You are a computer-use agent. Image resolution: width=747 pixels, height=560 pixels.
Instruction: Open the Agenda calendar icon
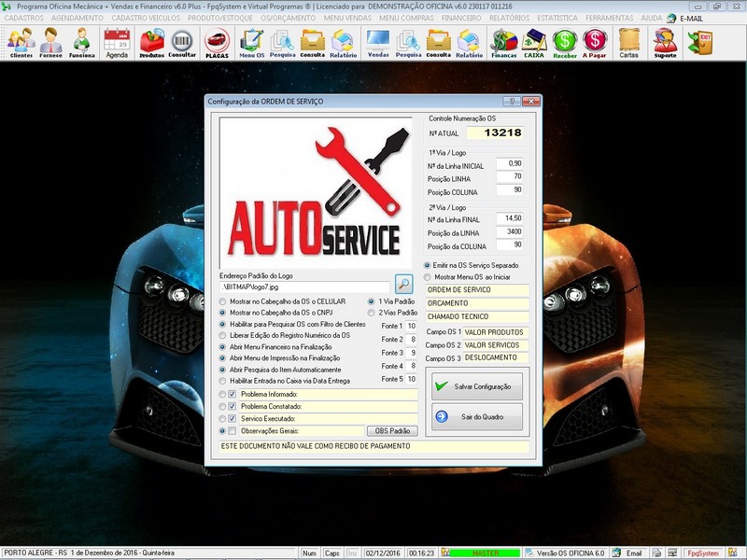(x=117, y=43)
